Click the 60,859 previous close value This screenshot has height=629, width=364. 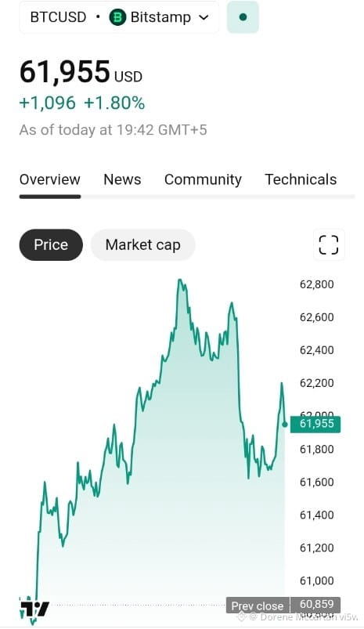pyautogui.click(x=316, y=604)
